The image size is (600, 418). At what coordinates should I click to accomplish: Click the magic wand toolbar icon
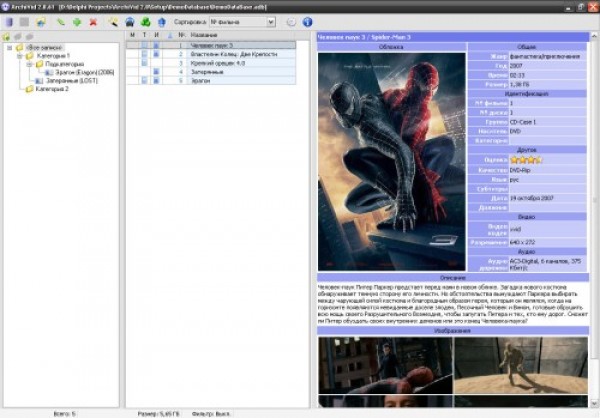click(113, 21)
